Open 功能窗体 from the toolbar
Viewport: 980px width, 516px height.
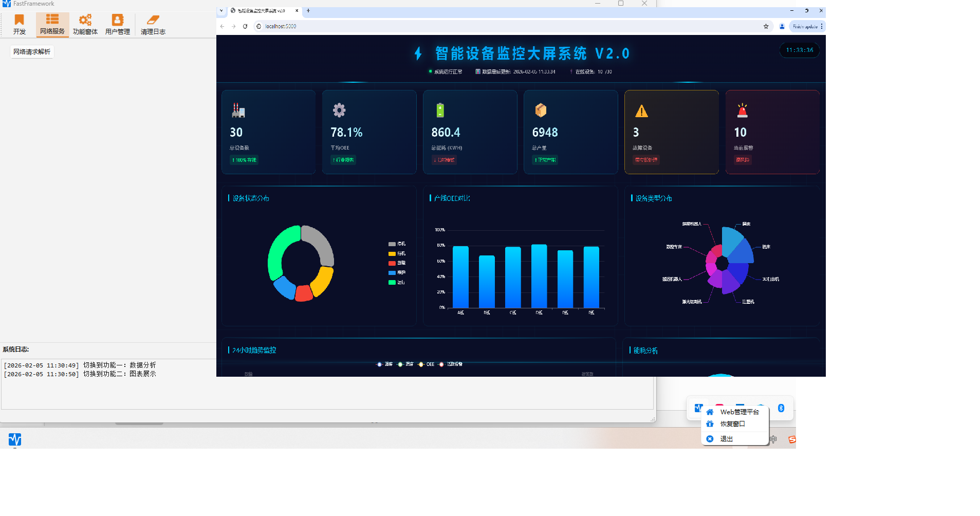[x=85, y=24]
